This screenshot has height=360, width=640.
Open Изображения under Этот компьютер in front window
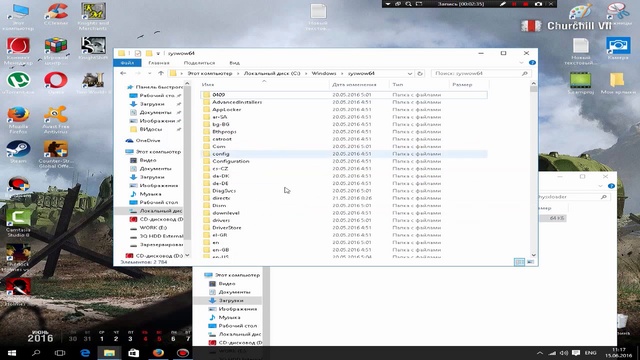click(x=154, y=186)
